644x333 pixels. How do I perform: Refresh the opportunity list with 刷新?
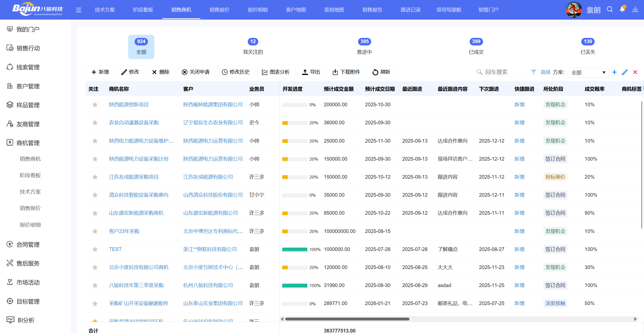click(x=382, y=72)
